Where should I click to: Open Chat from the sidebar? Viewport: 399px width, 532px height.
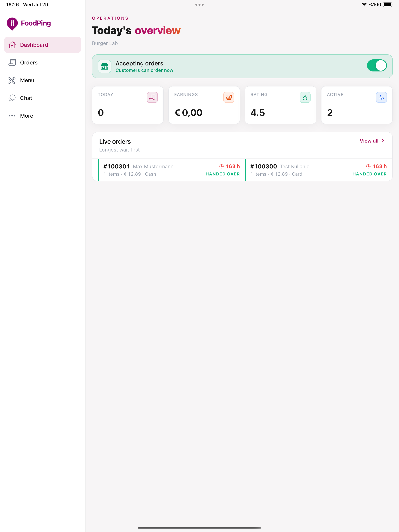coord(43,98)
